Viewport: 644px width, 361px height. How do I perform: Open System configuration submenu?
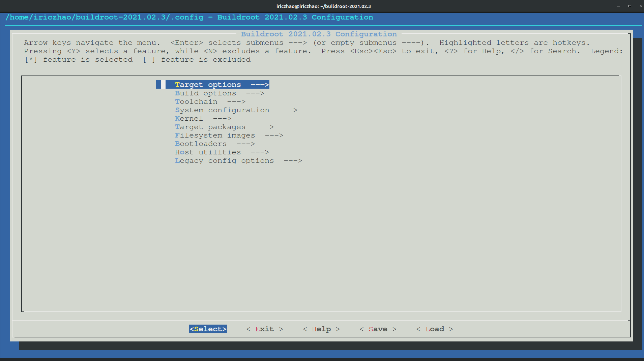pyautogui.click(x=236, y=110)
